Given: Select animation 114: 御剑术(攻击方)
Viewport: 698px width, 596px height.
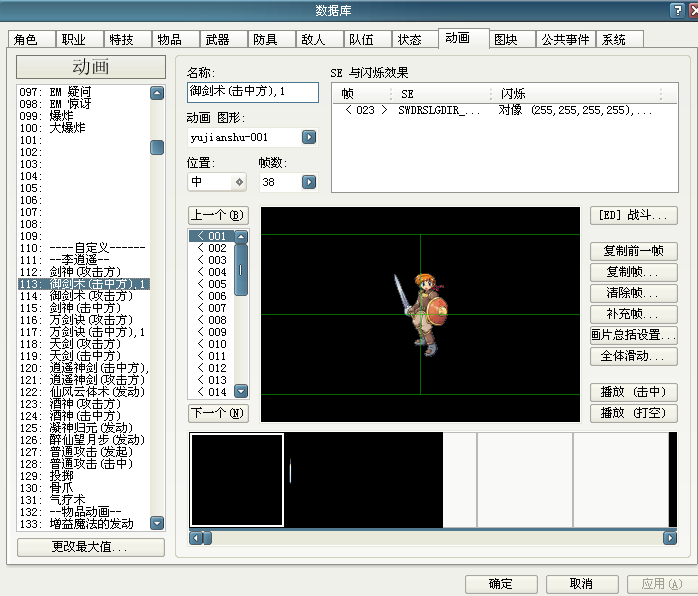Looking at the screenshot, I should pyautogui.click(x=84, y=296).
